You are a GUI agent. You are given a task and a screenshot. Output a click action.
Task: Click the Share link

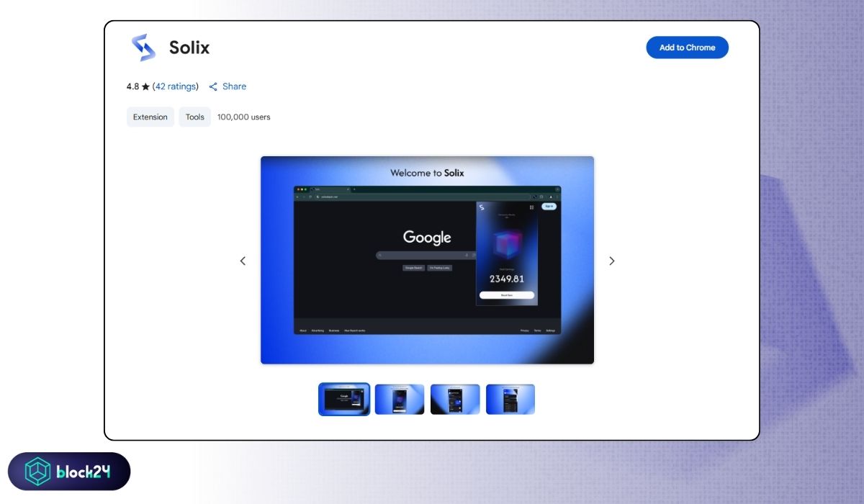(x=234, y=86)
